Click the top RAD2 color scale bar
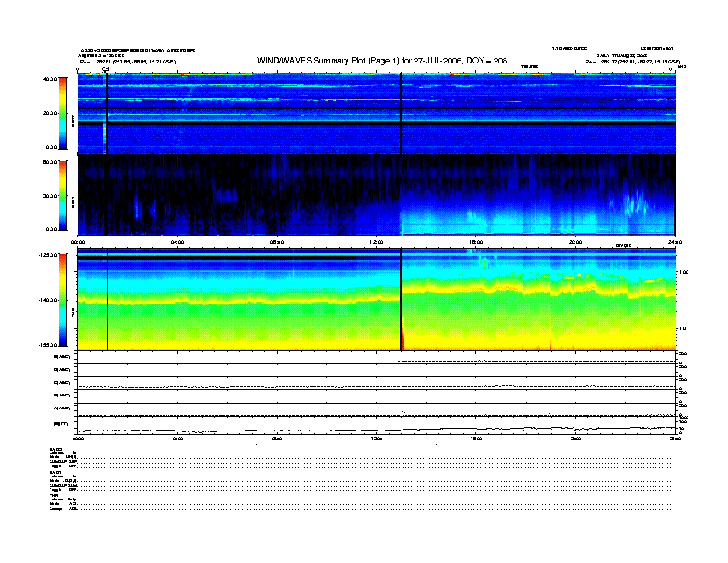Image resolution: width=728 pixels, height=563 pixels. [x=63, y=113]
